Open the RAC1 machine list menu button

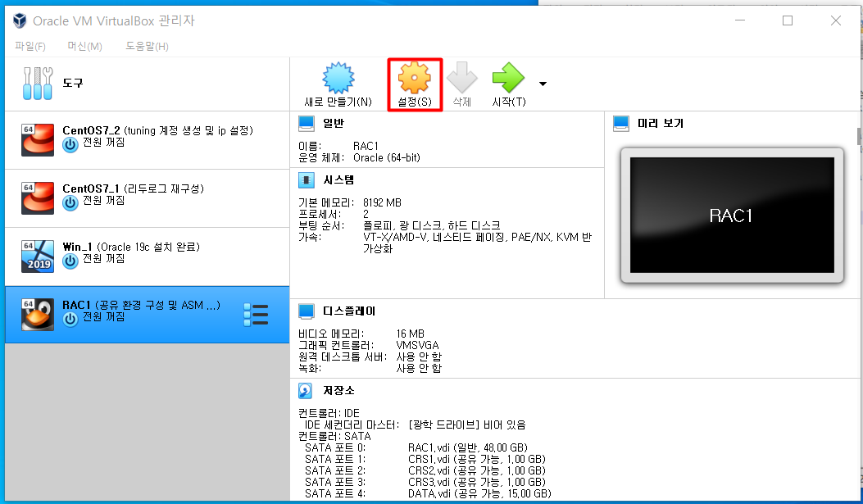[256, 315]
